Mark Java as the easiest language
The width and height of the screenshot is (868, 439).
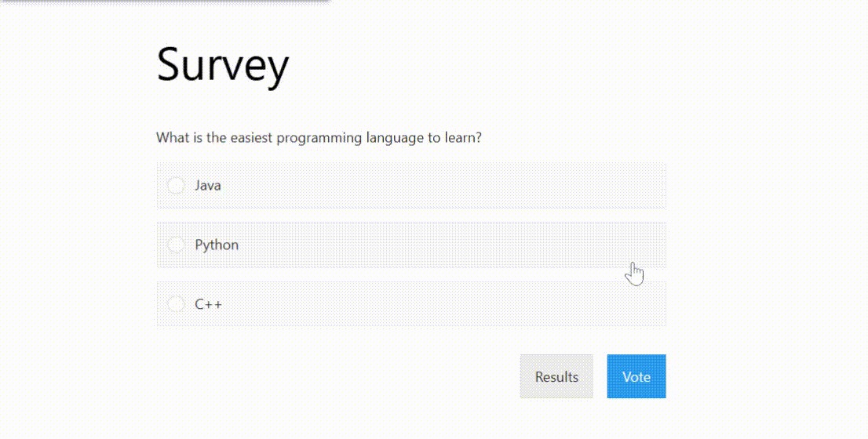[x=176, y=186]
